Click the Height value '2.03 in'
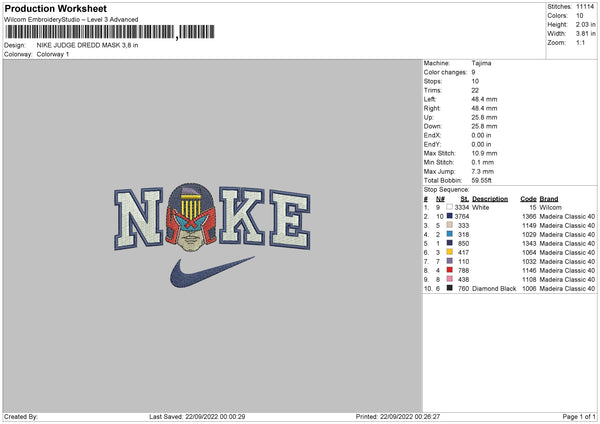This screenshot has height=424, width=600. [x=585, y=24]
